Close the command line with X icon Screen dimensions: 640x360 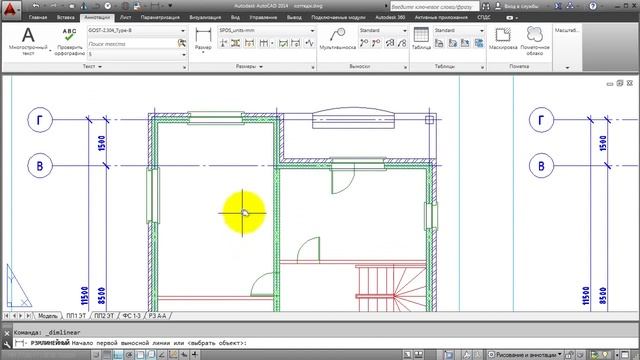(x=7, y=333)
